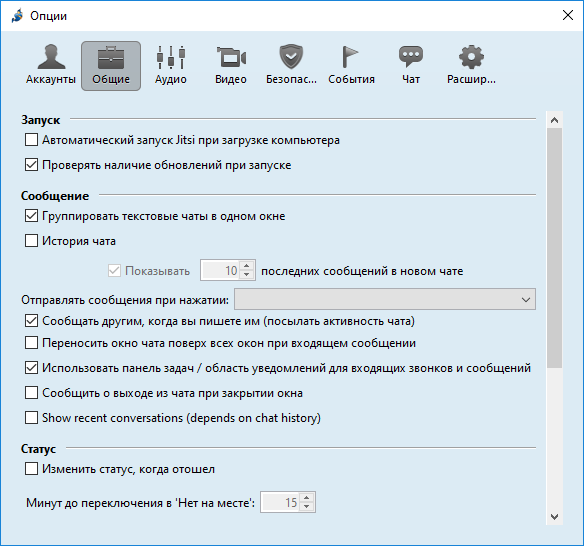Enable automatic Jitsi launch at startup

(31, 140)
